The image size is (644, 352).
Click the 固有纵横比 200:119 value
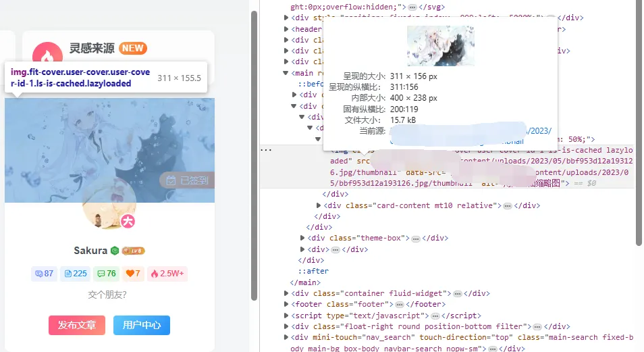(404, 109)
